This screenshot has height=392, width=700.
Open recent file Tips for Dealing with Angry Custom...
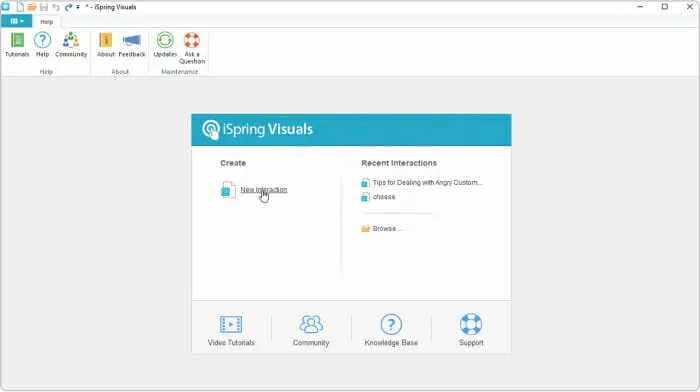click(427, 183)
